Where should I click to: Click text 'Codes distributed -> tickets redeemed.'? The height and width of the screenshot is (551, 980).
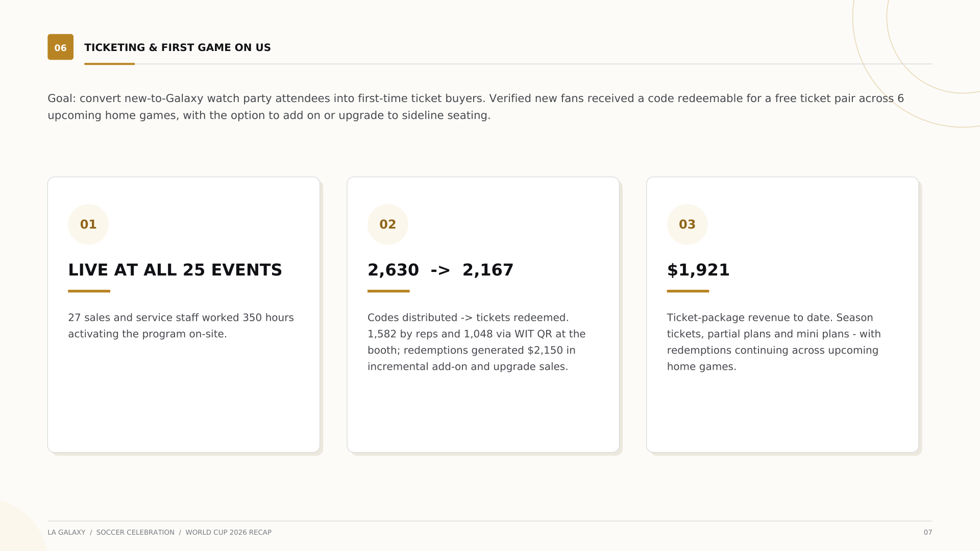468,318
